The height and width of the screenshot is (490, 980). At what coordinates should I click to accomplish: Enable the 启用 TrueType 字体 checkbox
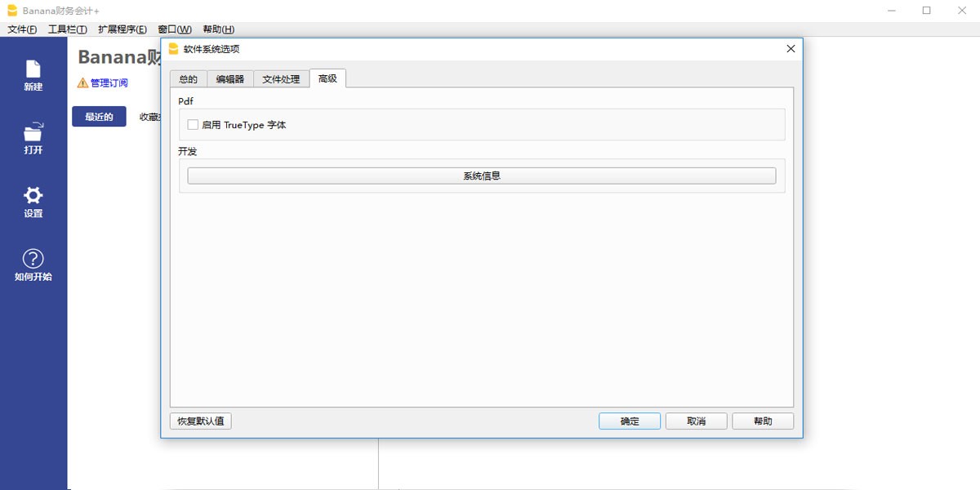[193, 125]
